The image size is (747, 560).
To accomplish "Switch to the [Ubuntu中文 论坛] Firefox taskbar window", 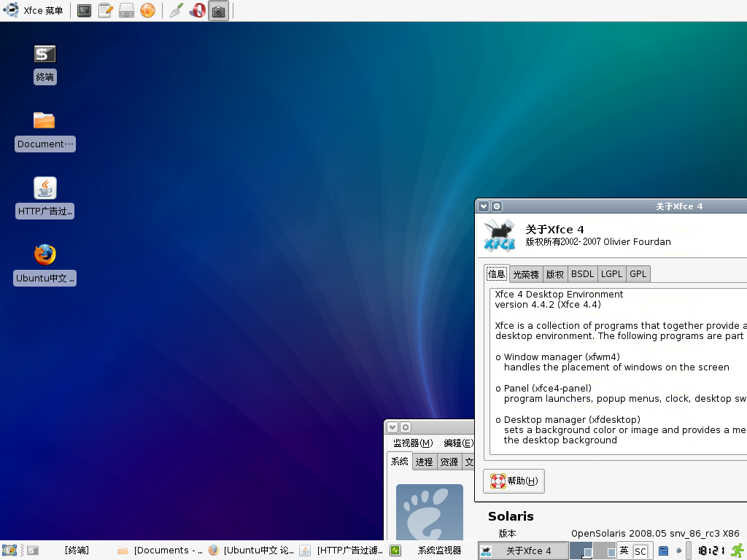I will 251,551.
